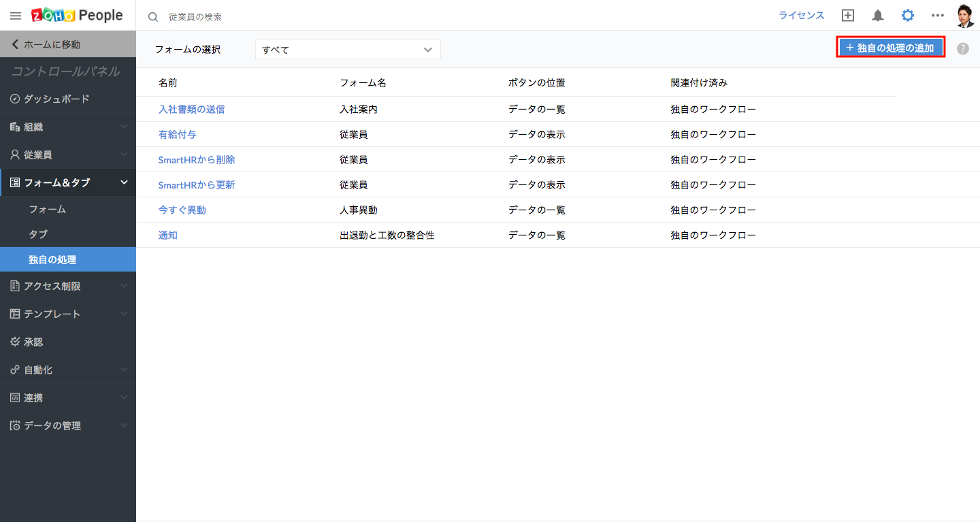This screenshot has width=980, height=522.
Task: Open the notifications bell icon
Action: [x=878, y=16]
